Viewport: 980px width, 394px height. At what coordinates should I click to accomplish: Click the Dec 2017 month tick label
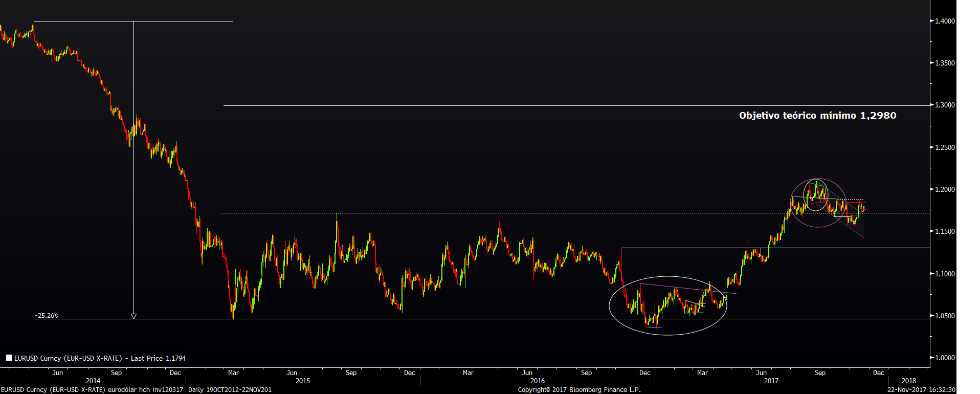879,373
